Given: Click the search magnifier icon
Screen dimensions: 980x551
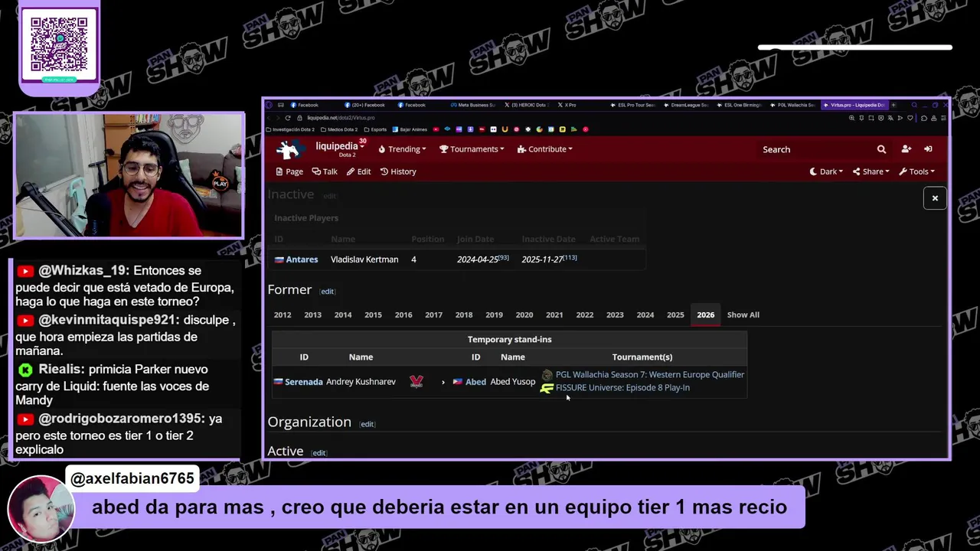Looking at the screenshot, I should 881,149.
